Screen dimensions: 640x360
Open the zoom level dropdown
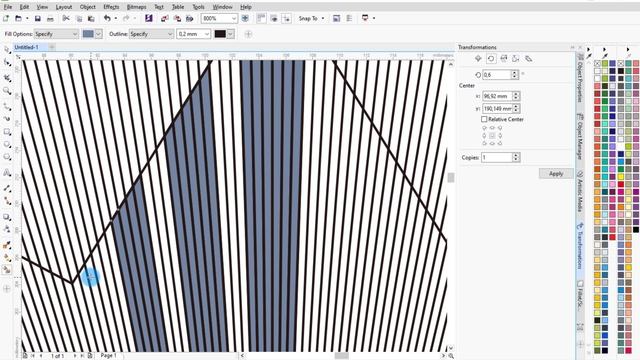click(x=234, y=18)
